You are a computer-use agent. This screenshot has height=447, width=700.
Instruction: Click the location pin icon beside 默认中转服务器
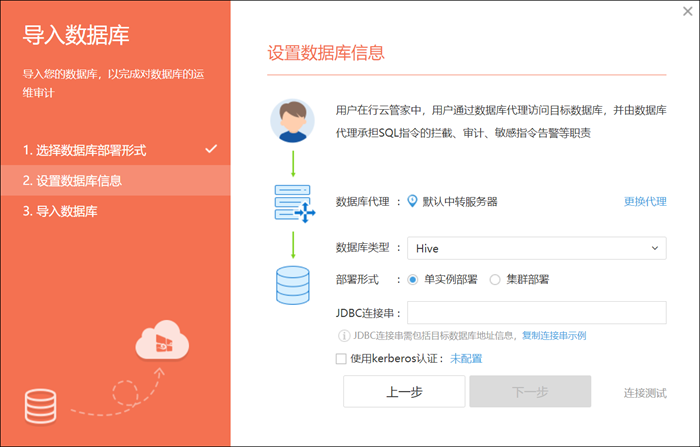(x=411, y=201)
